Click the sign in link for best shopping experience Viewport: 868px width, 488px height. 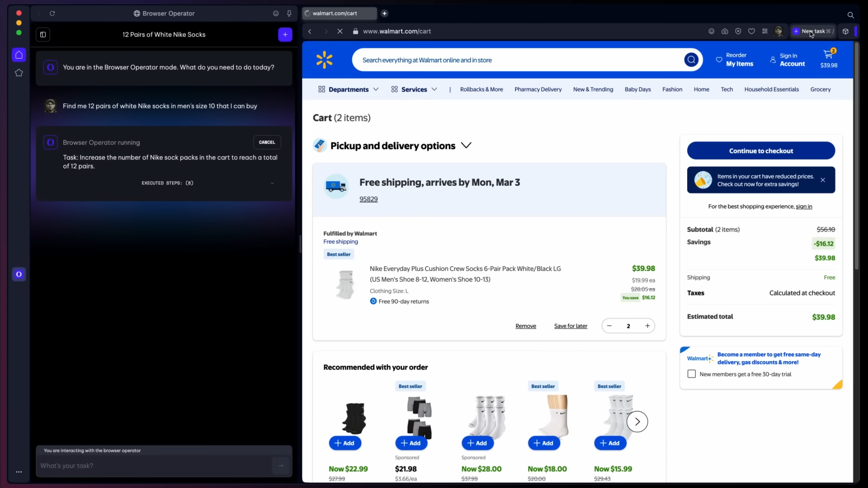[804, 206]
